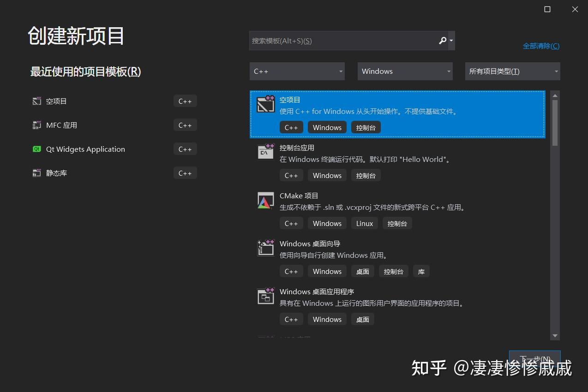Select the 控制台应用 console app icon
Screen dimensions: 588x392
coord(265,152)
